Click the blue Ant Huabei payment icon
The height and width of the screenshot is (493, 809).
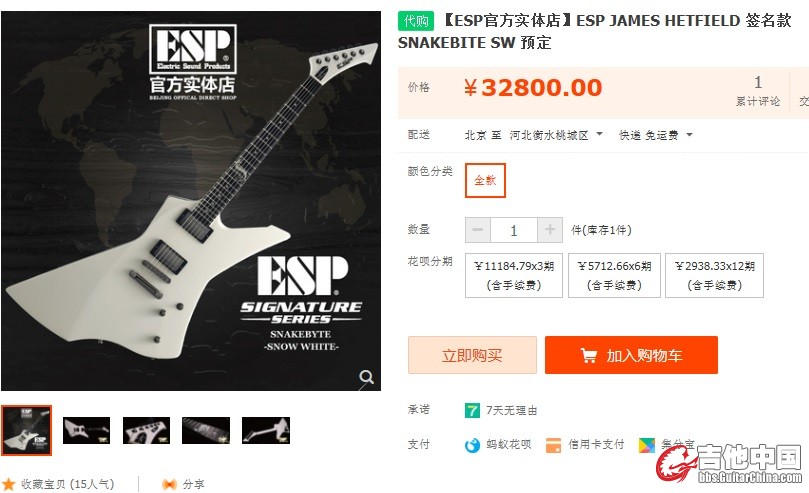(x=472, y=445)
